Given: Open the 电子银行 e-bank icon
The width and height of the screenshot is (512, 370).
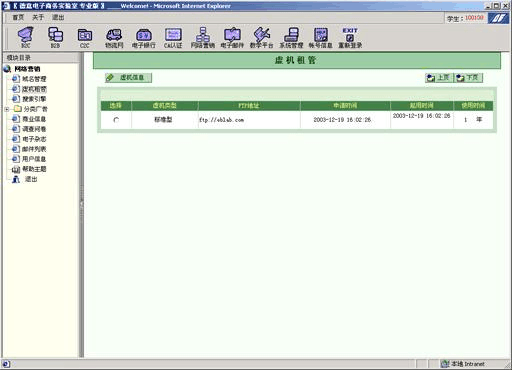Looking at the screenshot, I should tap(144, 37).
